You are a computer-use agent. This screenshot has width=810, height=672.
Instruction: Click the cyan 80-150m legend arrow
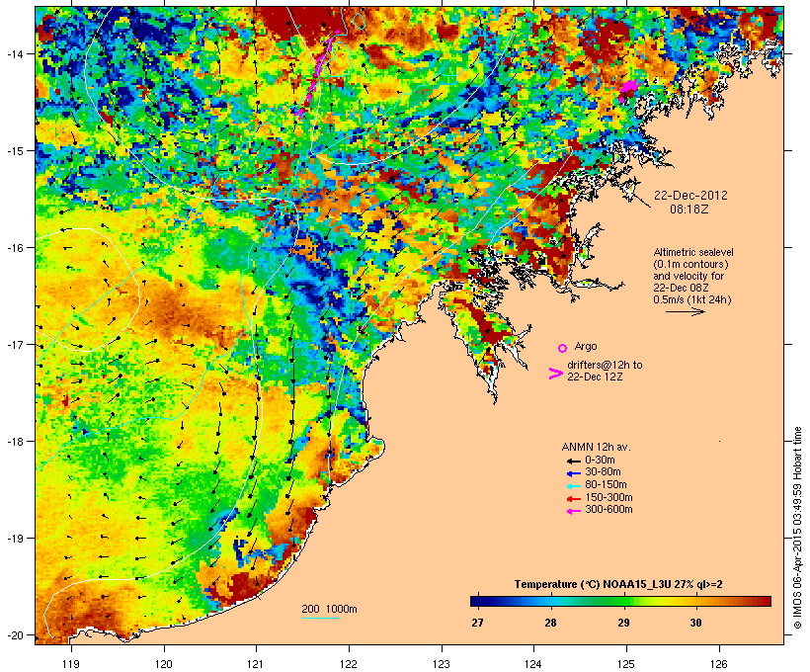click(573, 486)
